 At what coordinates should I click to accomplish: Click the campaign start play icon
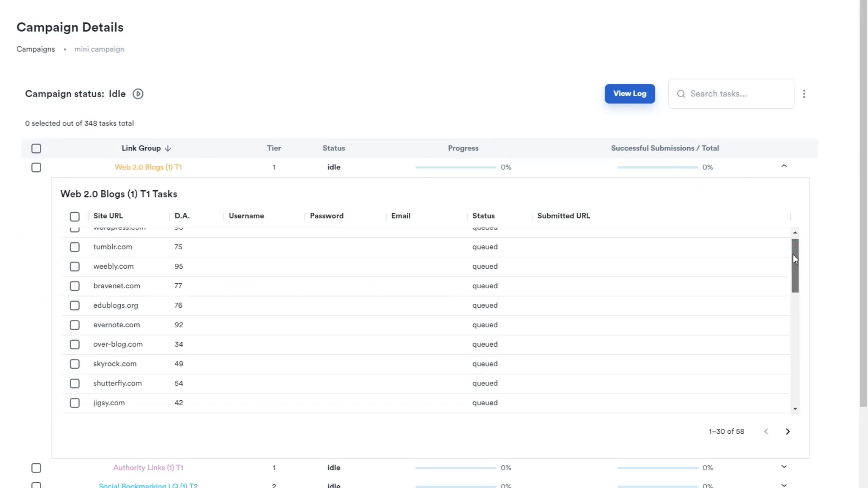tap(138, 94)
